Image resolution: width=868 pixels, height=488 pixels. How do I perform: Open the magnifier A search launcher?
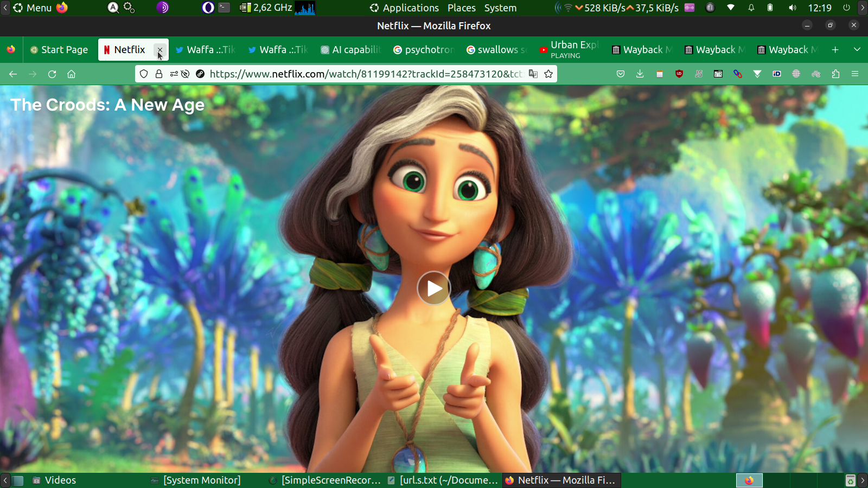(x=113, y=8)
